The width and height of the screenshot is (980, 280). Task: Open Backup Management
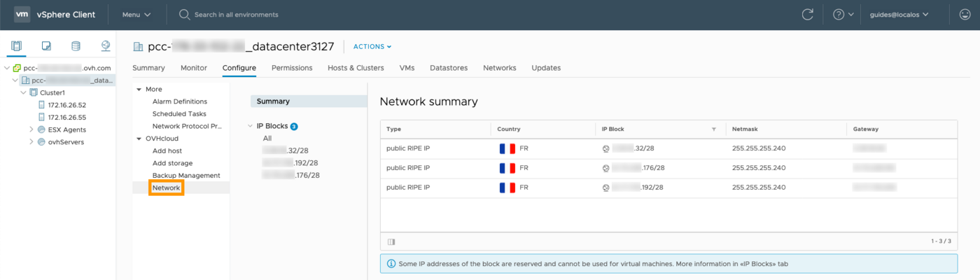click(x=186, y=175)
